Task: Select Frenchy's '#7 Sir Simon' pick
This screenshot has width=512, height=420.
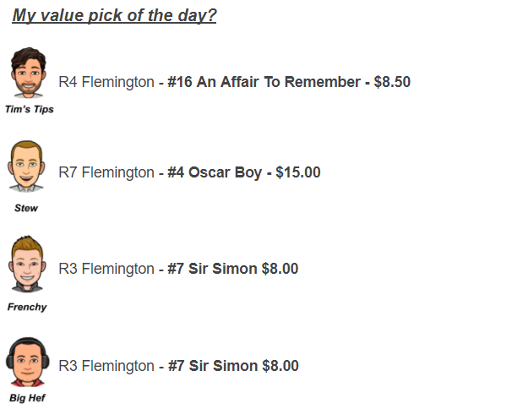Action: click(x=212, y=269)
